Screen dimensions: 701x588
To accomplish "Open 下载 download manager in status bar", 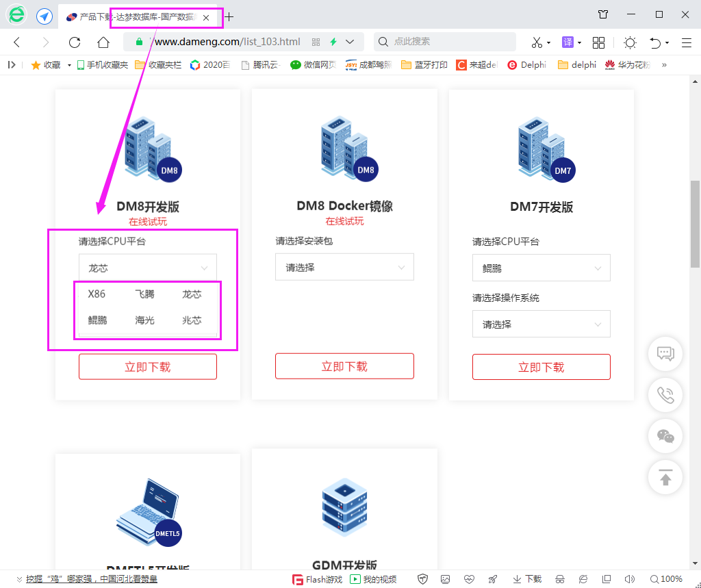I will pos(527,580).
